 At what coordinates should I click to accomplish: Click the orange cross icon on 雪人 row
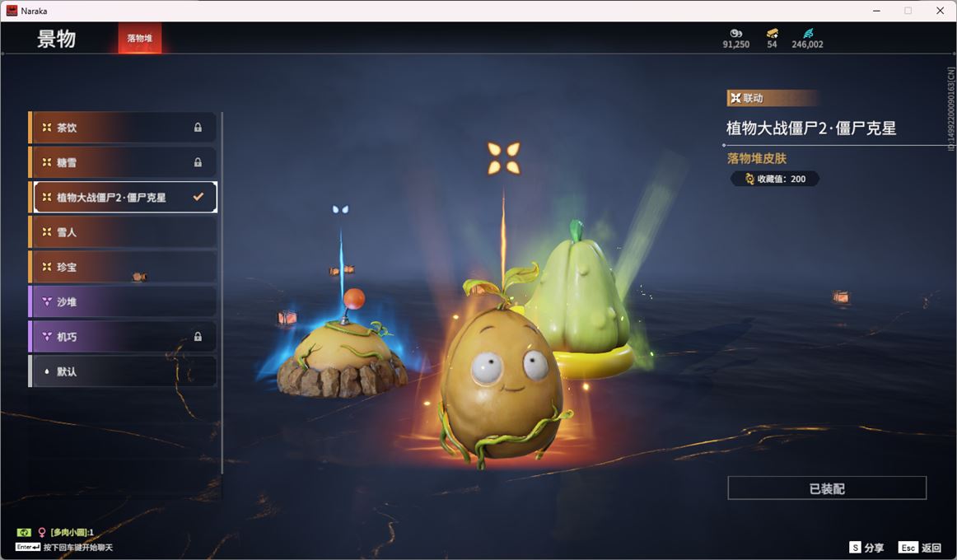click(x=46, y=231)
